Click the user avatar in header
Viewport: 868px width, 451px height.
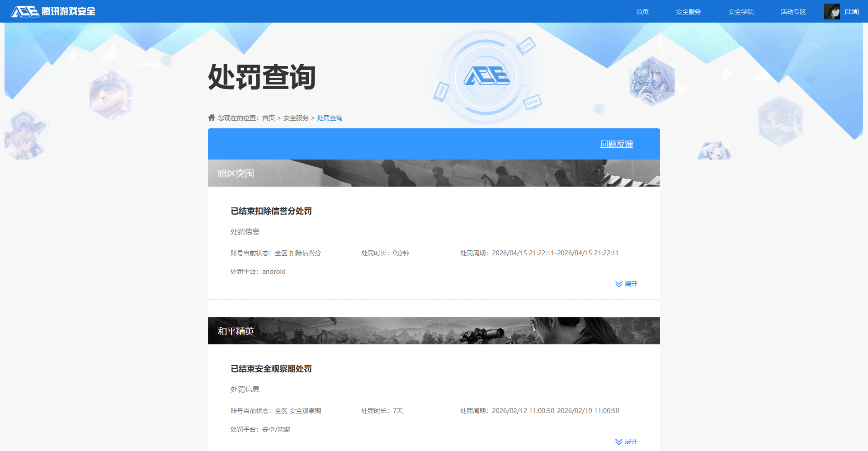[832, 11]
